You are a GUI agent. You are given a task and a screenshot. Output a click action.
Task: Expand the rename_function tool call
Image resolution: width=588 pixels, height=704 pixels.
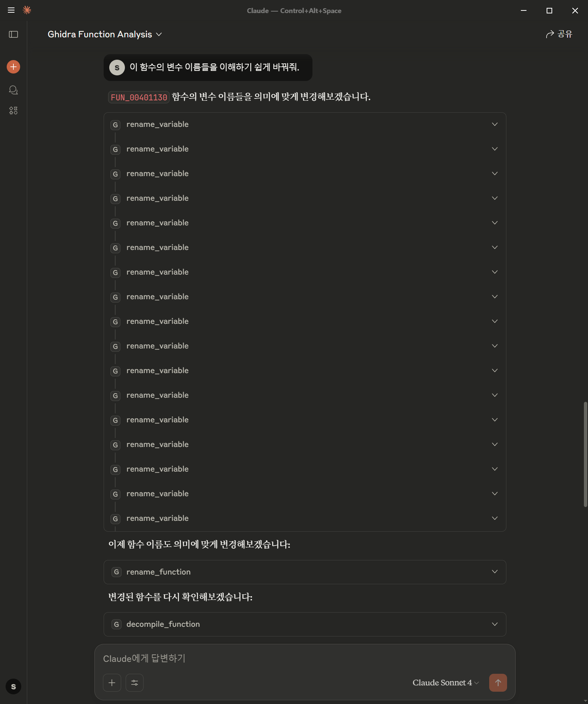[305, 572]
